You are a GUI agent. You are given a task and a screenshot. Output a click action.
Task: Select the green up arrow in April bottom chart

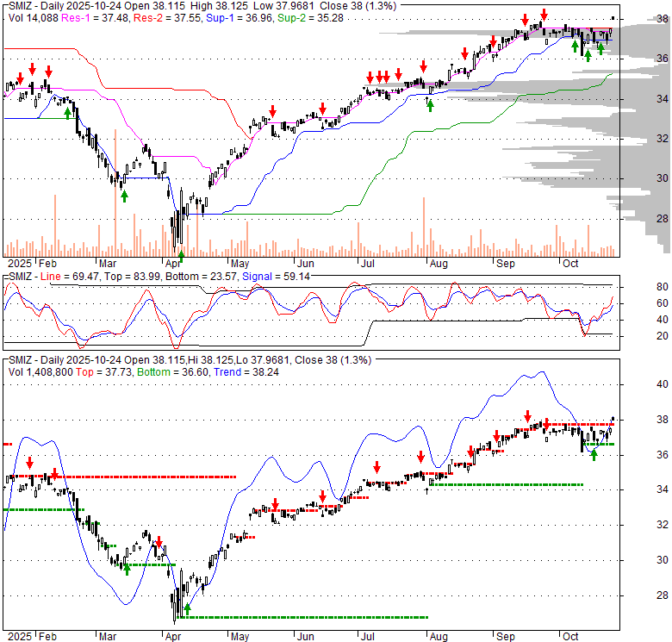click(187, 609)
